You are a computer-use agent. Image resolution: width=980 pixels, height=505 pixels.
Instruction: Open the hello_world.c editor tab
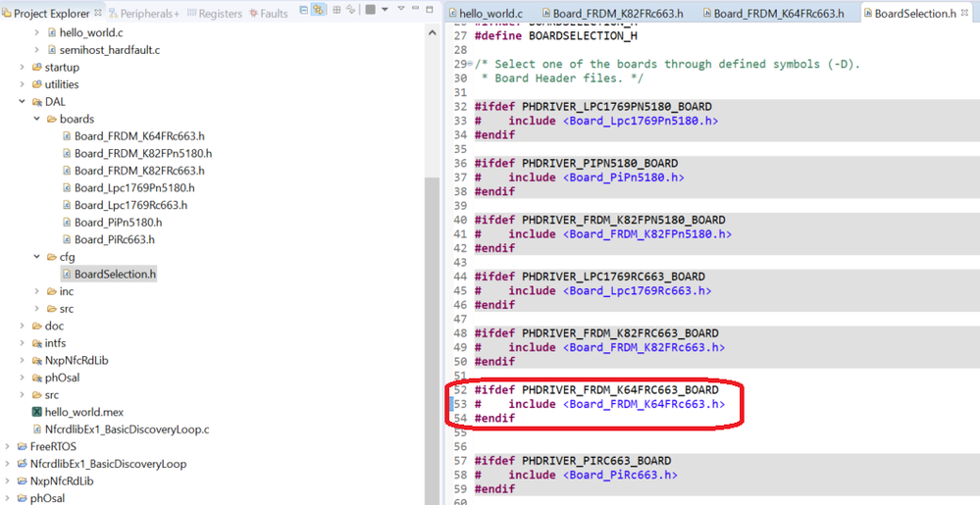485,13
